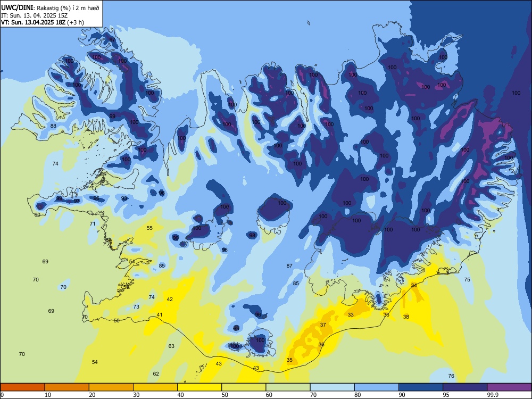
Task: Click the map value '38'
Action: pyautogui.click(x=406, y=317)
